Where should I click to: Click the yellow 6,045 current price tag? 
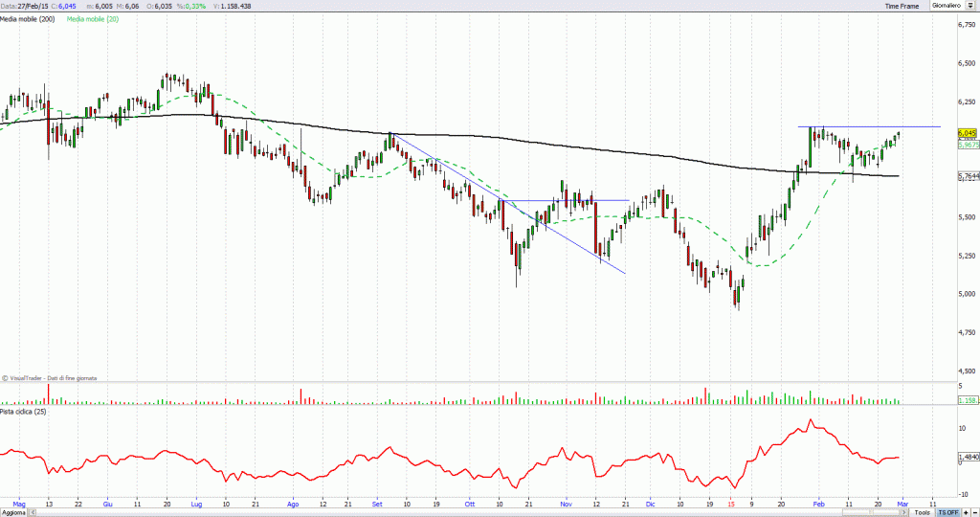point(967,133)
